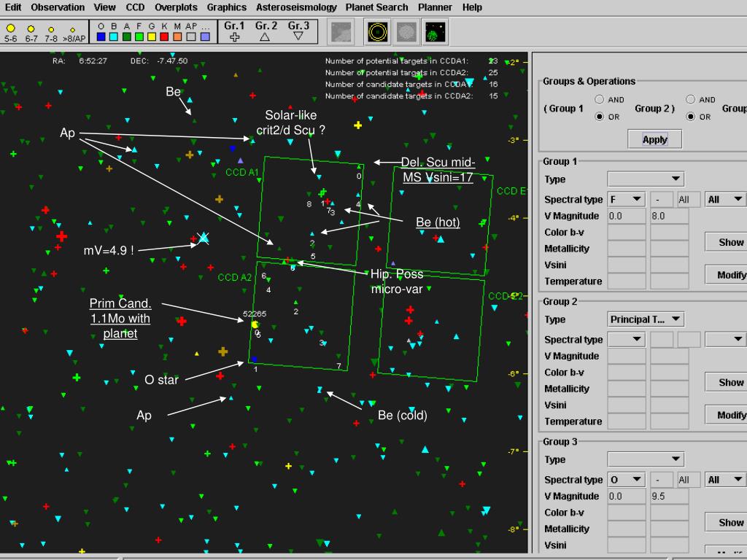Click the yellow plus star below the target counts

[357, 125]
